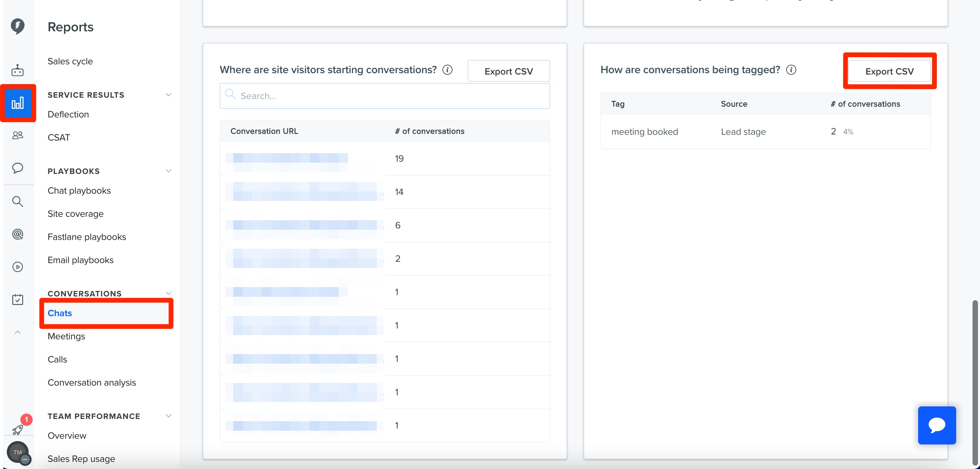This screenshot has width=980, height=469.
Task: Click the 'meeting booked' tag cell
Action: (644, 132)
